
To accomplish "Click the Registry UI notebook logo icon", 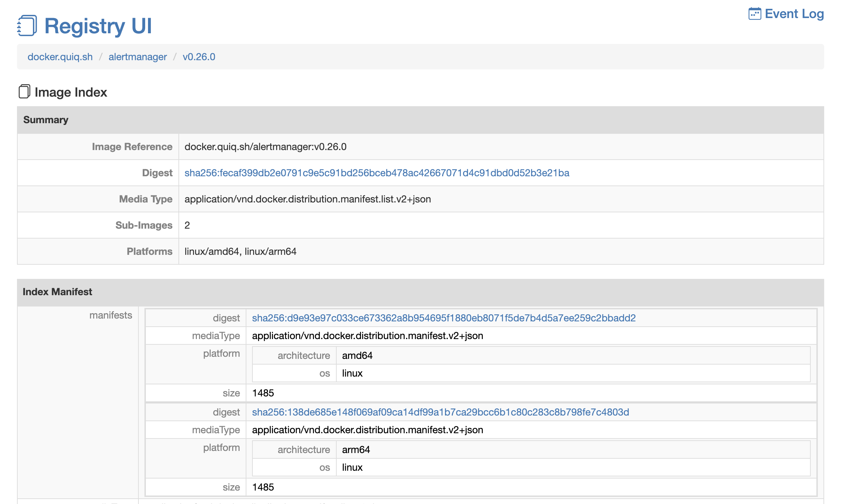I will coord(27,25).
